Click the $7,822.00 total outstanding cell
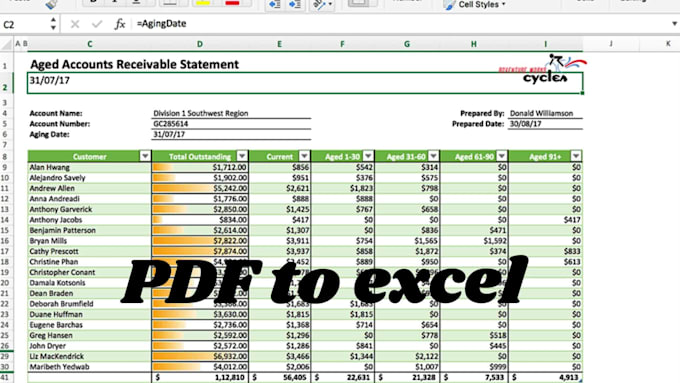This screenshot has height=383, width=680. coord(200,241)
